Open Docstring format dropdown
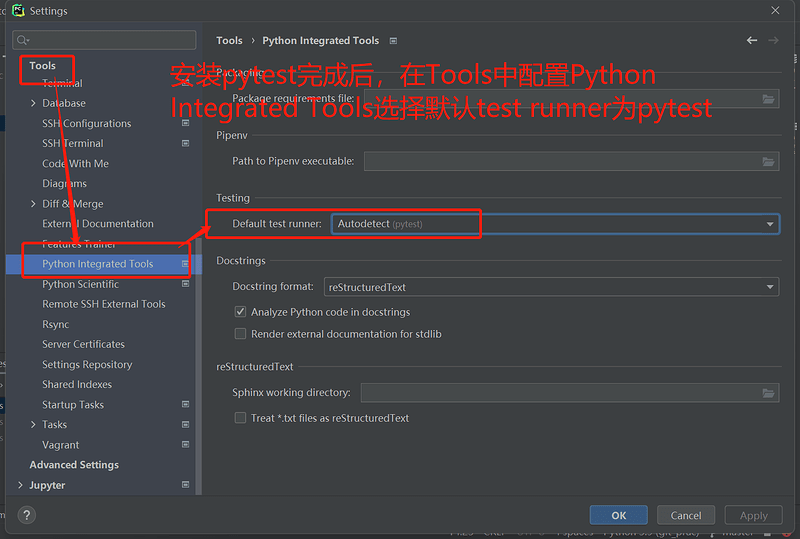 (x=552, y=287)
